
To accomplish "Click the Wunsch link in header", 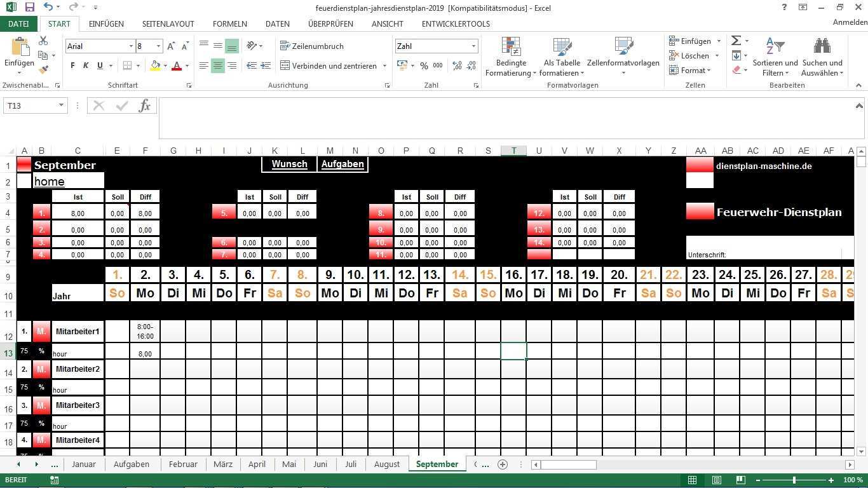I will [x=289, y=164].
